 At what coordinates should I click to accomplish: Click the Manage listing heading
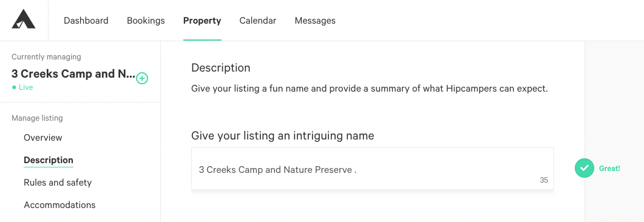click(x=37, y=118)
